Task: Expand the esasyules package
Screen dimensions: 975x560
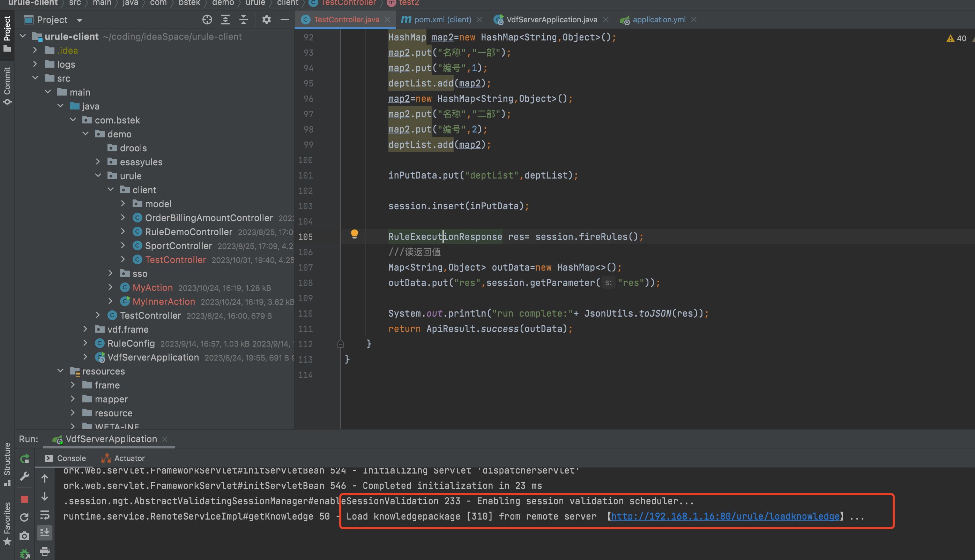Action: [x=98, y=162]
